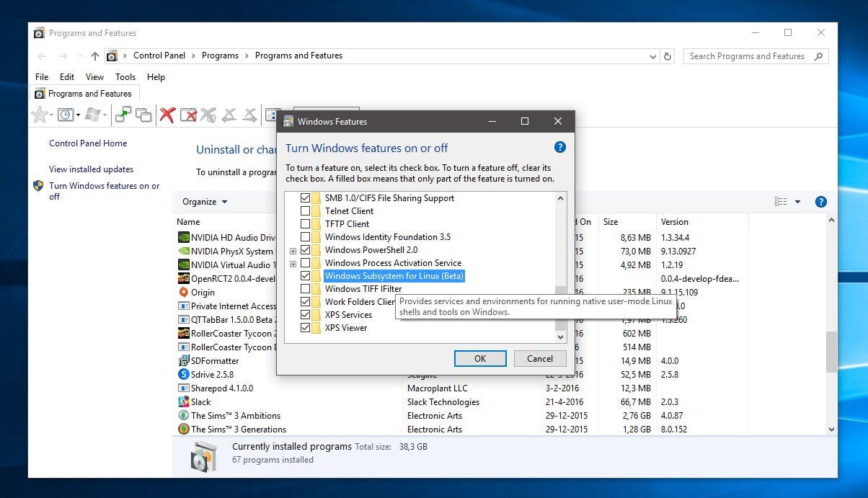Click the window with red X icon
The width and height of the screenshot is (868, 498).
[x=188, y=115]
